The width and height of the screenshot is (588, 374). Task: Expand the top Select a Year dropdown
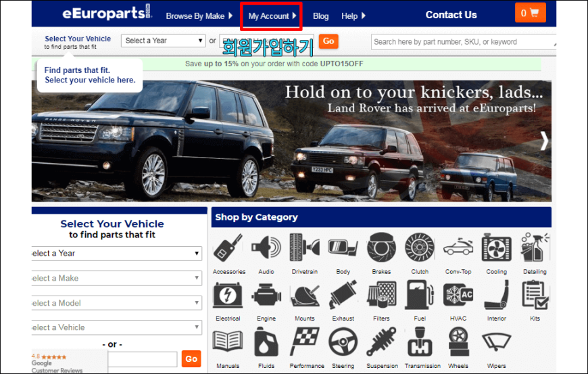tap(163, 41)
